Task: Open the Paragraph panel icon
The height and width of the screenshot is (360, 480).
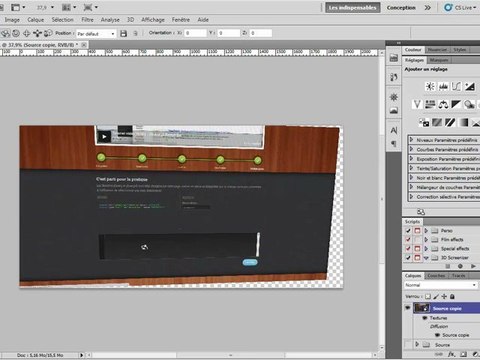Action: tap(394, 144)
